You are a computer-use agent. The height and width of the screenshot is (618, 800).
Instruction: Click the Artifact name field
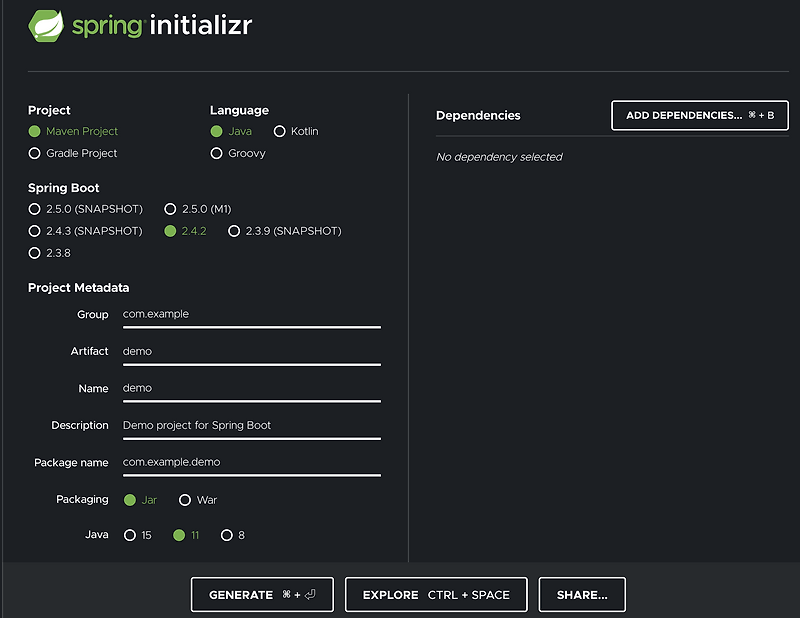click(250, 351)
